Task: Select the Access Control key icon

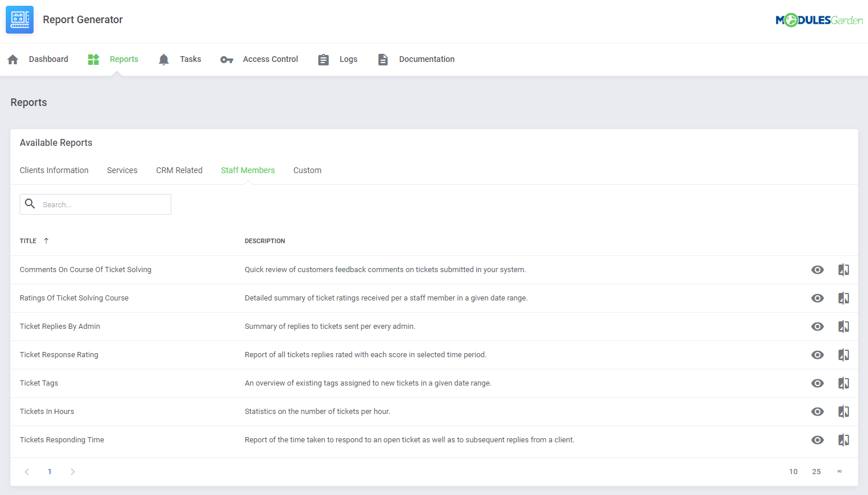Action: click(226, 59)
